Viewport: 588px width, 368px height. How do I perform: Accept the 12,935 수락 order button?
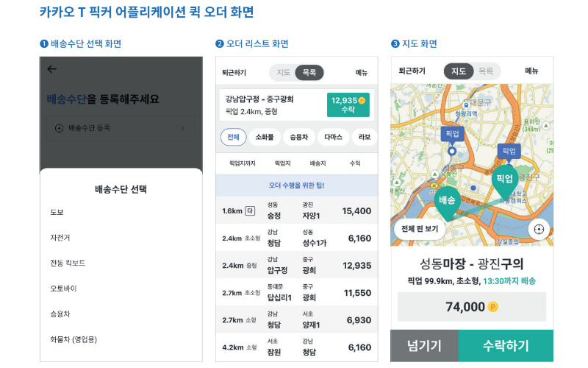(348, 105)
